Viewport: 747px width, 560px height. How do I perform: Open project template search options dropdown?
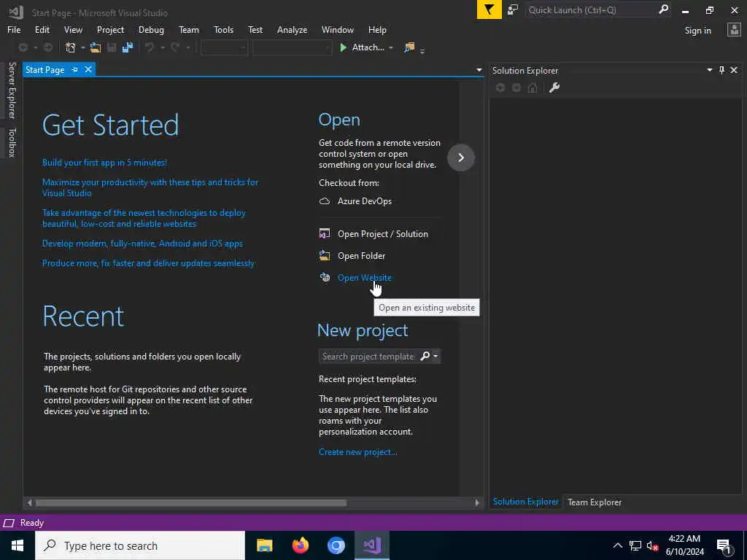coord(436,356)
